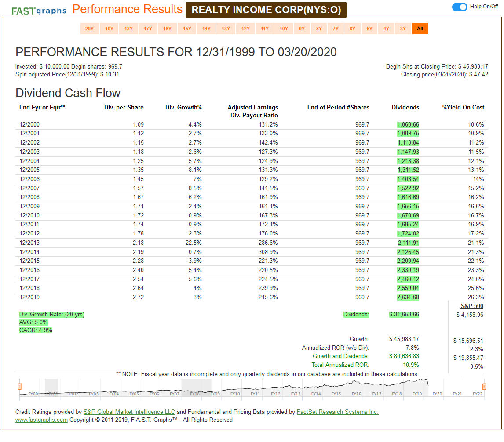Click the Begin Shs at Closing Price line
504x442 pixels.
[437, 66]
